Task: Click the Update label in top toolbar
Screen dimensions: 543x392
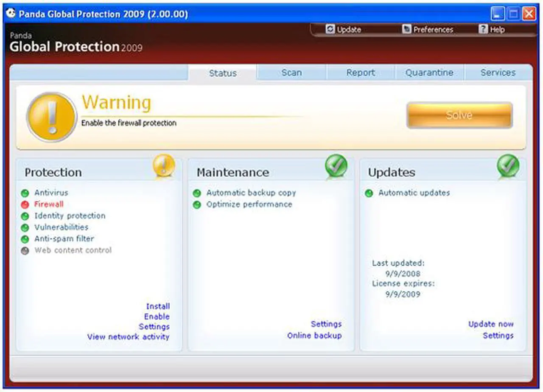Action: pos(349,30)
